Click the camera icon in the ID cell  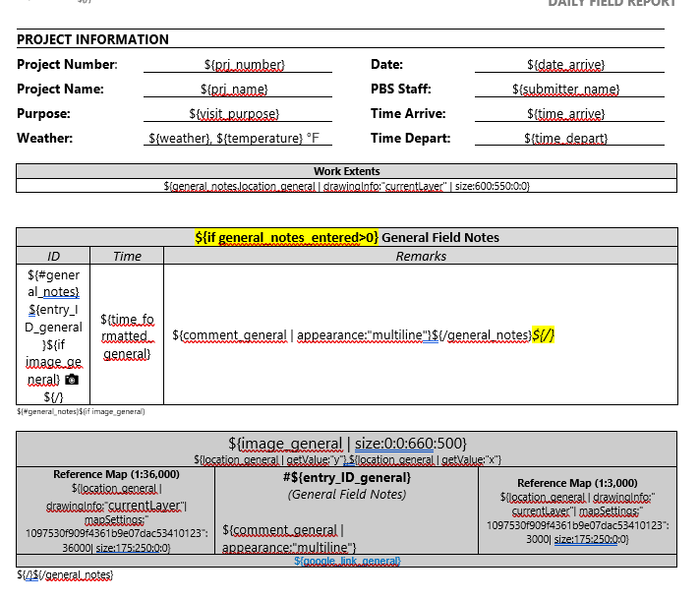(72, 380)
